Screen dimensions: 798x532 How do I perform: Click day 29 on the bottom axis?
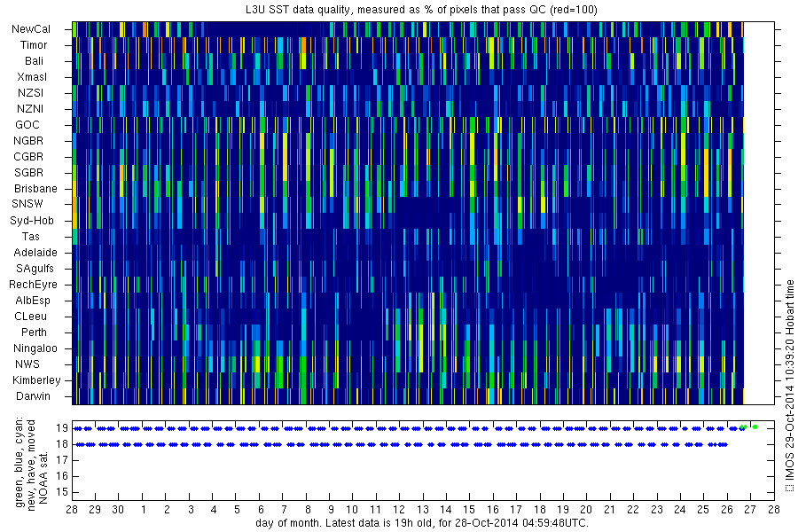[x=95, y=510]
